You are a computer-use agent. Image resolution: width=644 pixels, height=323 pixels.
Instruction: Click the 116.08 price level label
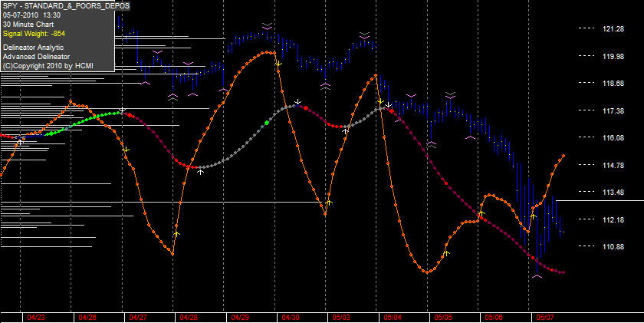click(x=613, y=138)
